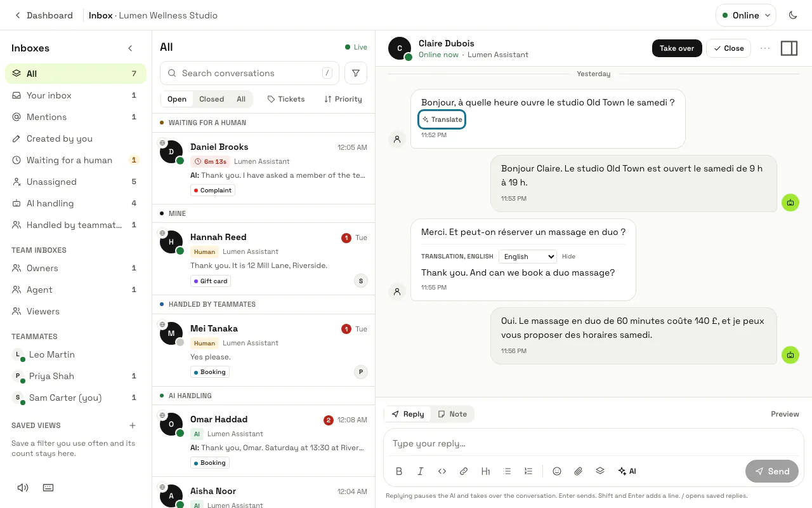Select teammate Priya Shah
812x508 pixels.
[x=75, y=376]
